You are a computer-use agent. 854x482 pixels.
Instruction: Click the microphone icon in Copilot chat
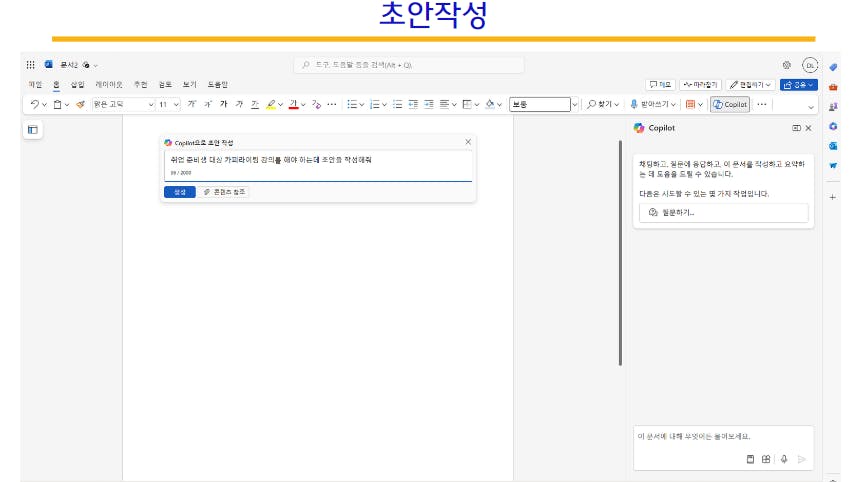784,459
